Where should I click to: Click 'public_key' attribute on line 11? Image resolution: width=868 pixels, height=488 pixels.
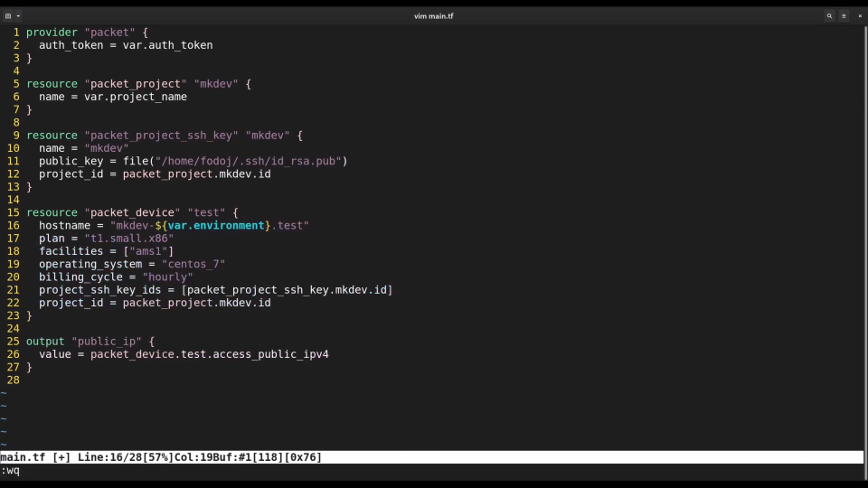[71, 161]
